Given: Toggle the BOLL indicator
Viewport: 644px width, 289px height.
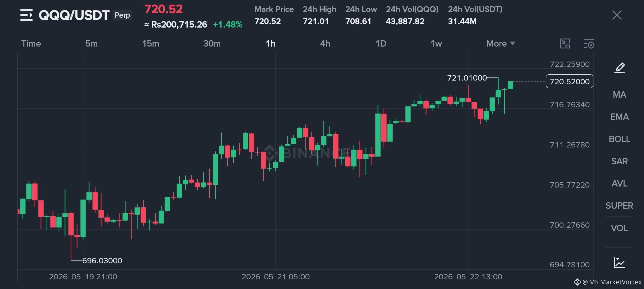Looking at the screenshot, I should coord(619,139).
